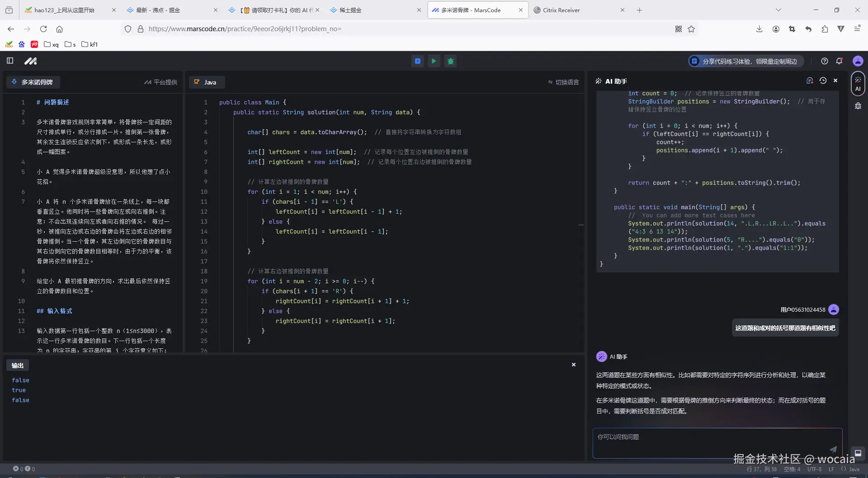Close the AI 助手 panel
Screen dimensions: 868x478
tap(835, 80)
